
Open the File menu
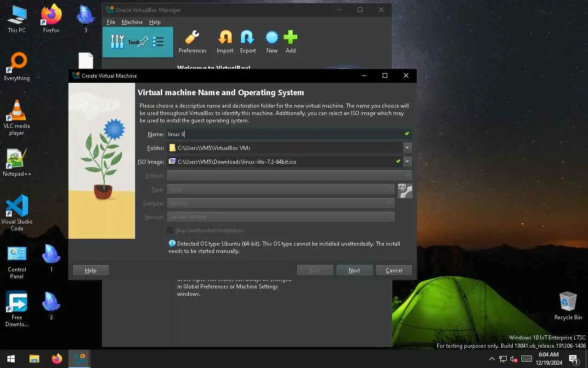111,22
